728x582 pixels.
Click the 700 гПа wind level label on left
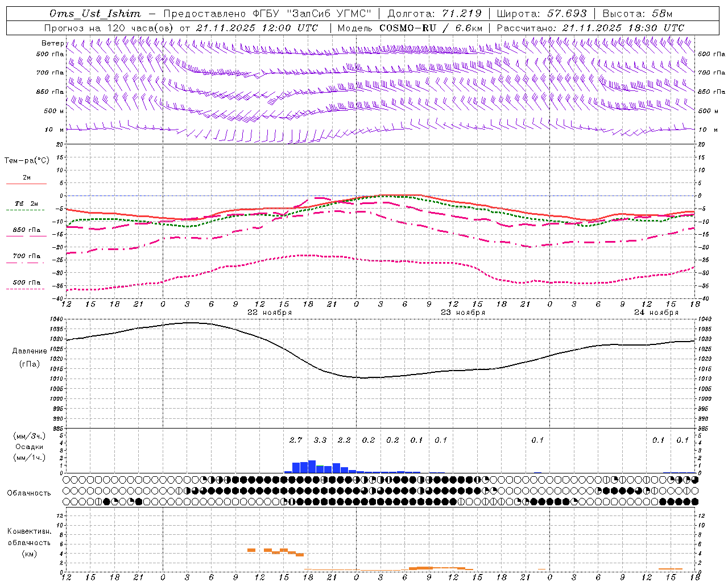pos(50,73)
